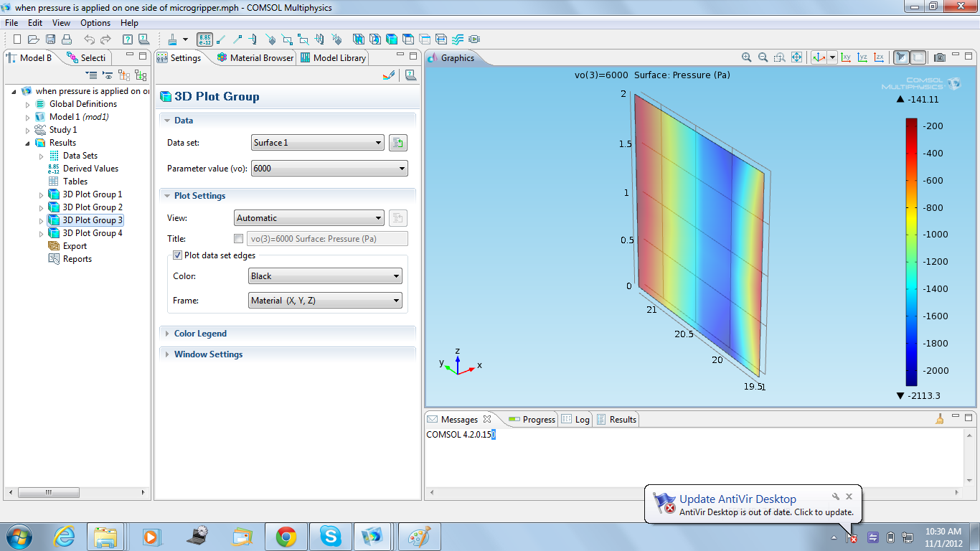
Task: Open the Data set dropdown
Action: coord(318,143)
